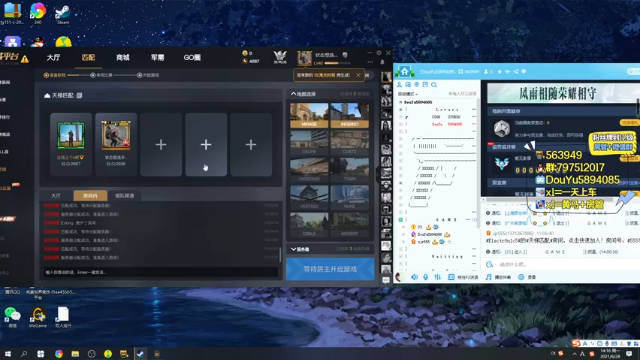640x360 pixels.
Task: Click the top friend avatar in friends strip
Action: [x=386, y=77]
